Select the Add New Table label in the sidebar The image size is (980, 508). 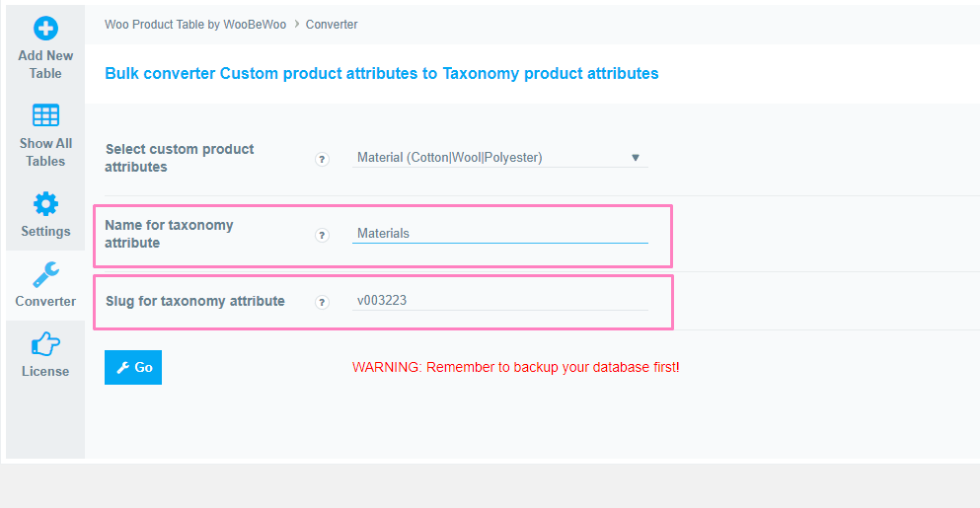45,64
